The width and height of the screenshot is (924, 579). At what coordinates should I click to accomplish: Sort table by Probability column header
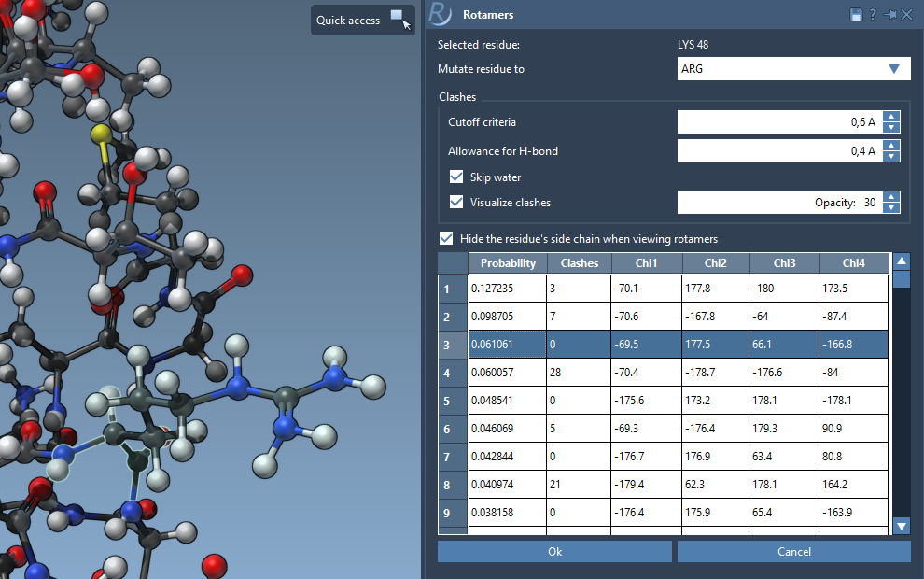tap(508, 263)
